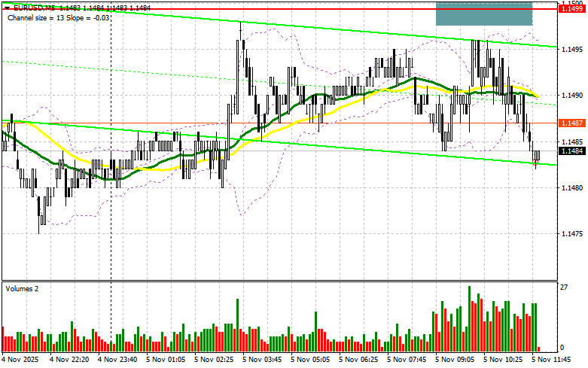Click the 27 volume scale maximum label
Viewport: 588px width, 368px height.
(x=563, y=287)
